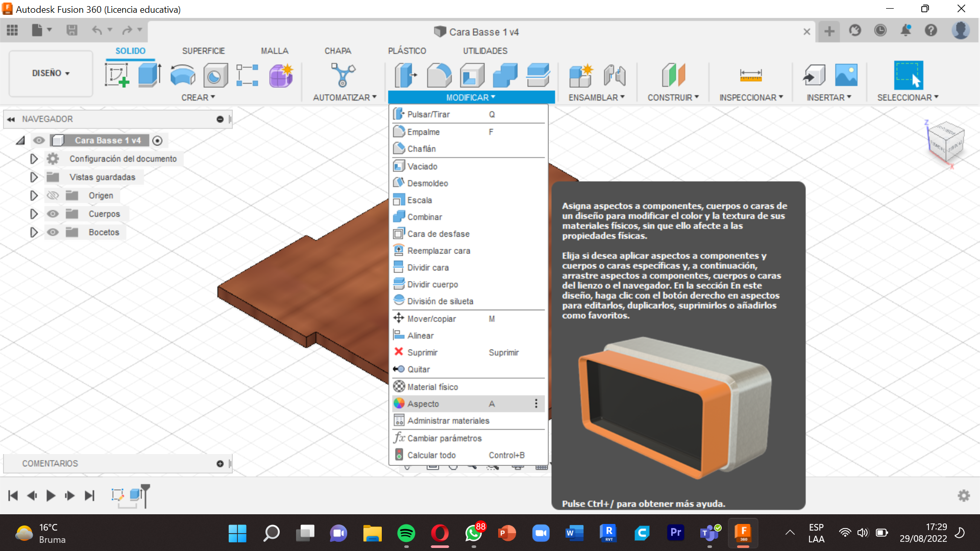Expand the Vistas guardadas tree node
Viewport: 980px width, 551px height.
click(34, 177)
